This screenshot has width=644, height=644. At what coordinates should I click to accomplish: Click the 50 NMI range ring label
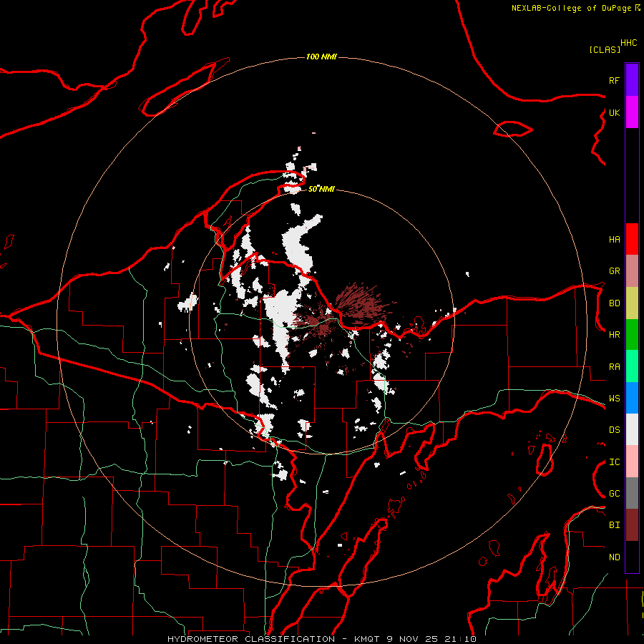[321, 189]
